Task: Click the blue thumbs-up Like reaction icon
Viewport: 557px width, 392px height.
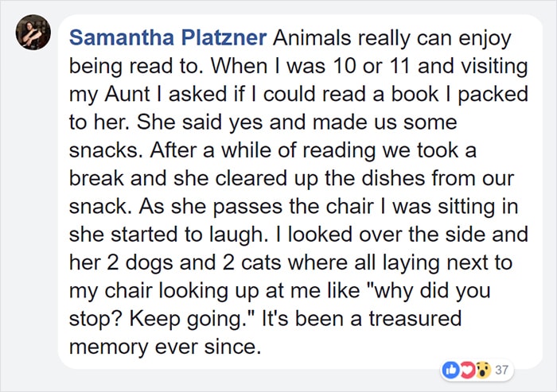Action: click(x=450, y=370)
